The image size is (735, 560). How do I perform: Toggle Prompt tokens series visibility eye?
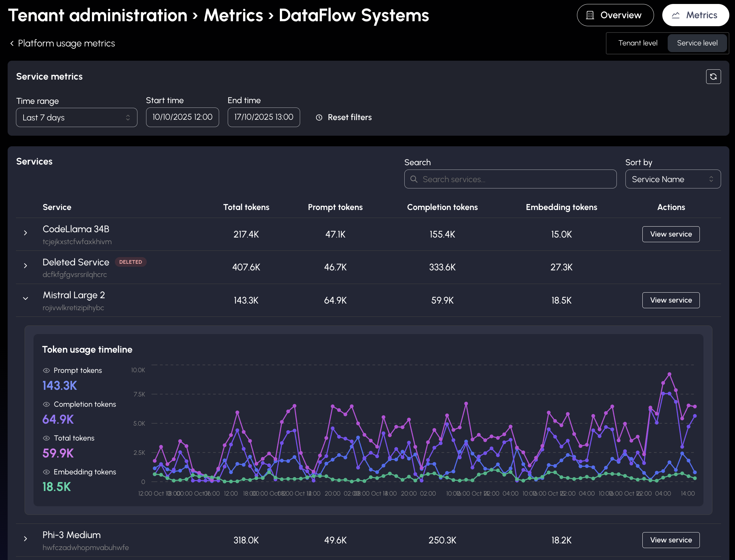click(46, 370)
